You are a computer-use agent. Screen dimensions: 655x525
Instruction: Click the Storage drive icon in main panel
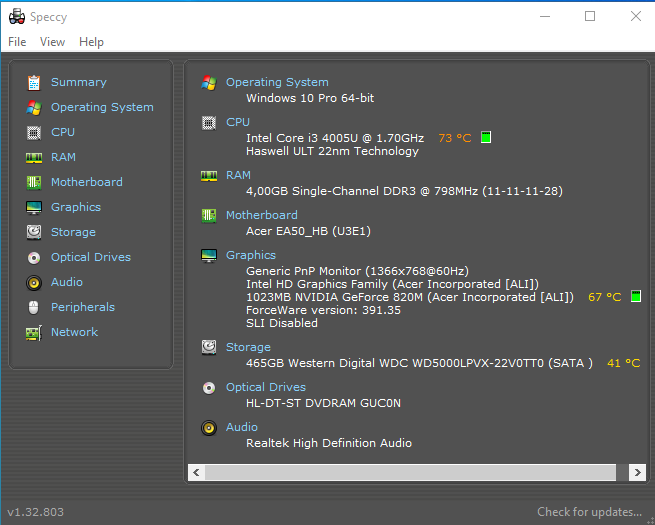point(209,347)
